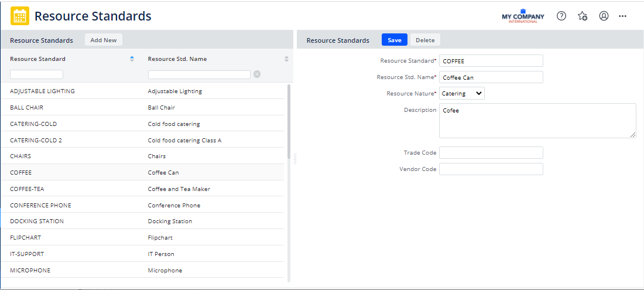The image size is (644, 290).
Task: Sort by Resource Standard column arrows
Action: coord(132,59)
